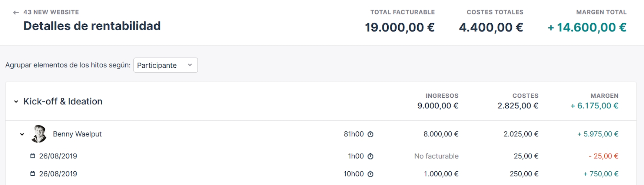
Task: Click the 4.400,00 € total costs amount
Action: pyautogui.click(x=491, y=27)
